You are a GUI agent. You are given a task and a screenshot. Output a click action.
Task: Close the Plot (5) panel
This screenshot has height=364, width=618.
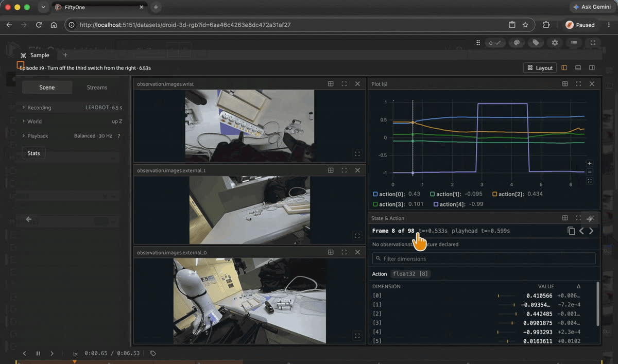[x=592, y=83]
